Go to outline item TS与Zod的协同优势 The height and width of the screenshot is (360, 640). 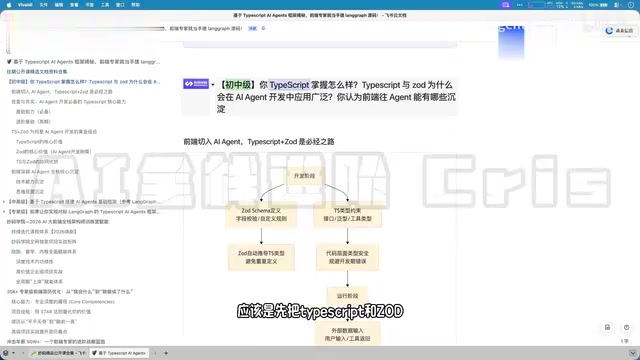[x=37, y=162]
